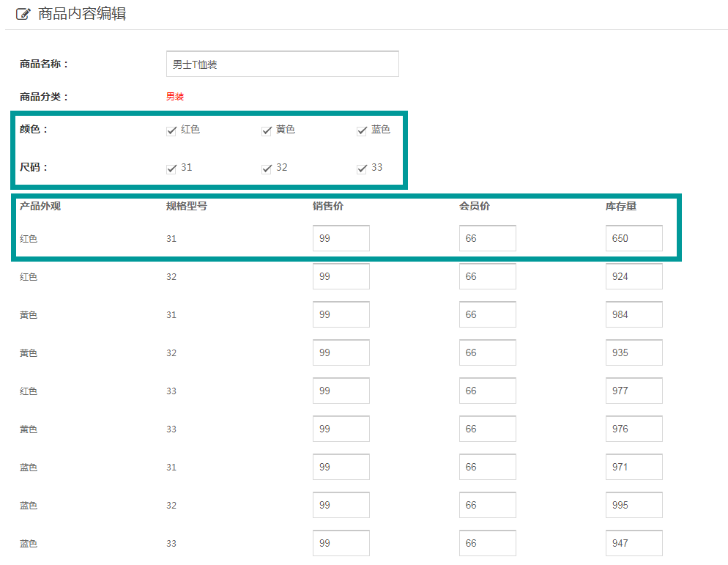Toggle the size 32 checkbox
The width and height of the screenshot is (728, 565).
click(267, 169)
